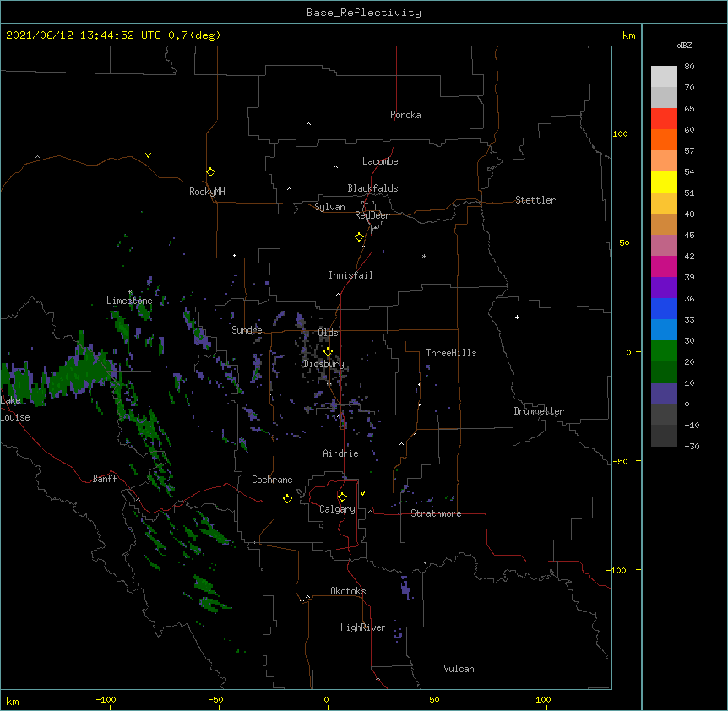Viewport: 728px width, 711px height.
Task: Click the Cochrane town label
Action: [272, 480]
